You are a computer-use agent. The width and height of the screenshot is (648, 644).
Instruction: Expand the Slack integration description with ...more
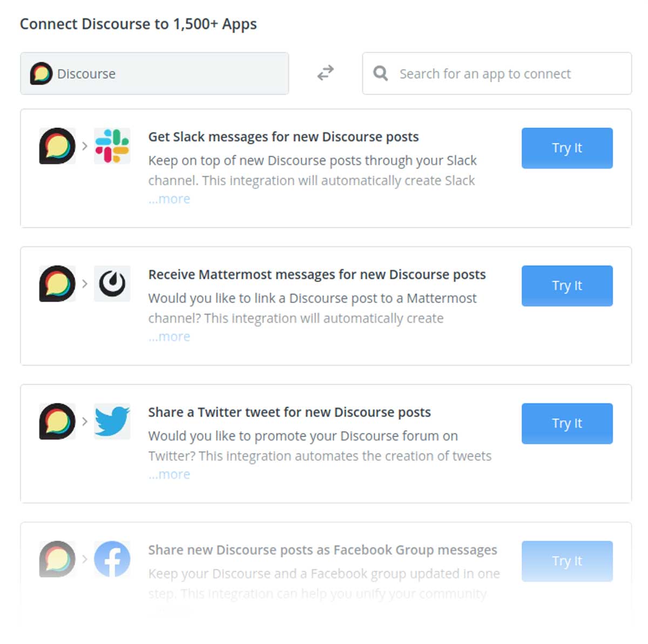point(168,199)
